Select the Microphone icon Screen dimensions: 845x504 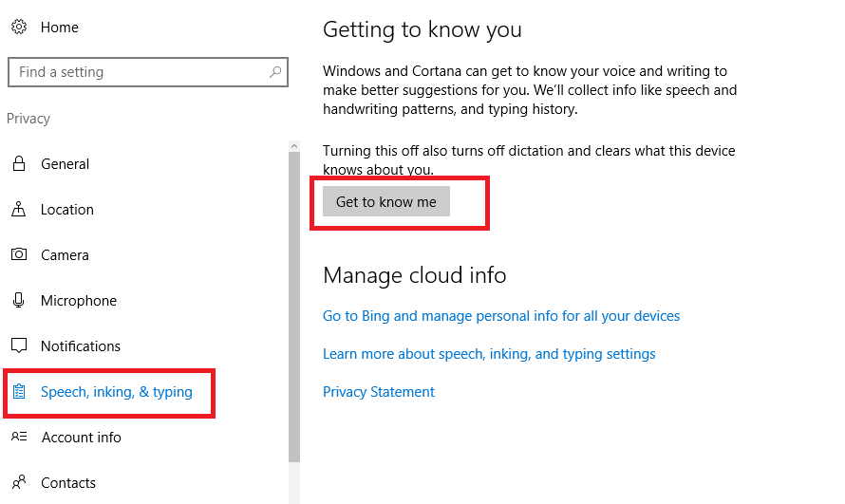[19, 300]
